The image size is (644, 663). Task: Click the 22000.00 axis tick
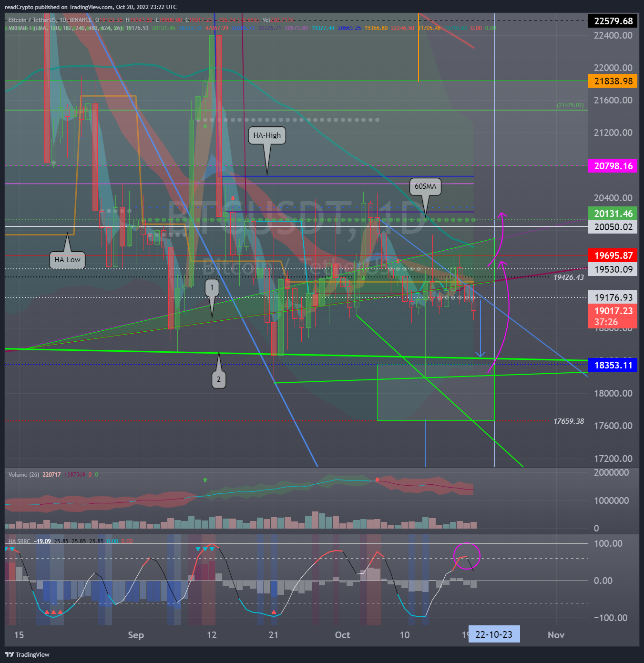[613, 68]
